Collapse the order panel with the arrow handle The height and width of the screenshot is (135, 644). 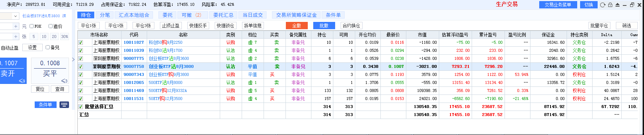[73, 59]
